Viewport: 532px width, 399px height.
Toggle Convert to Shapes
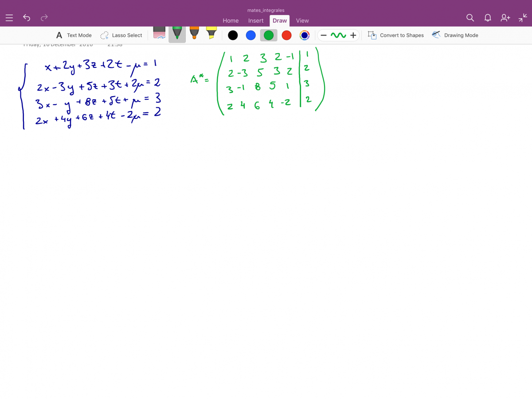[x=396, y=35]
